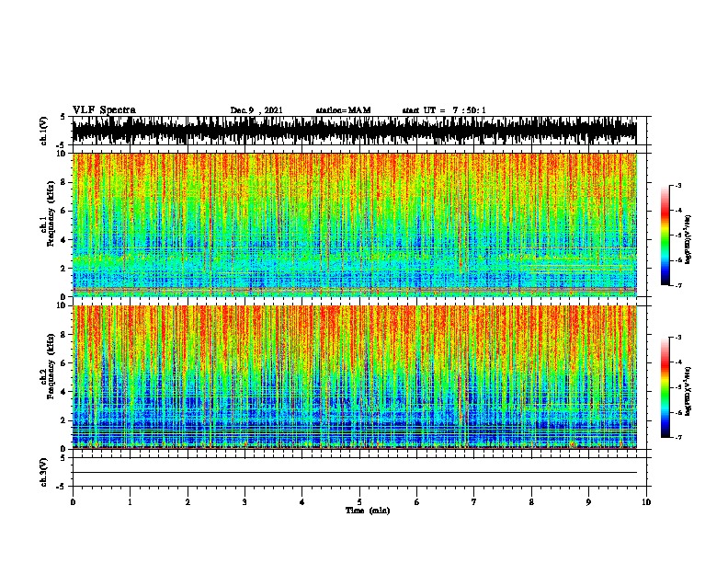Click the "VLF Spectra" plot title
728x563 pixels.
click(x=104, y=109)
